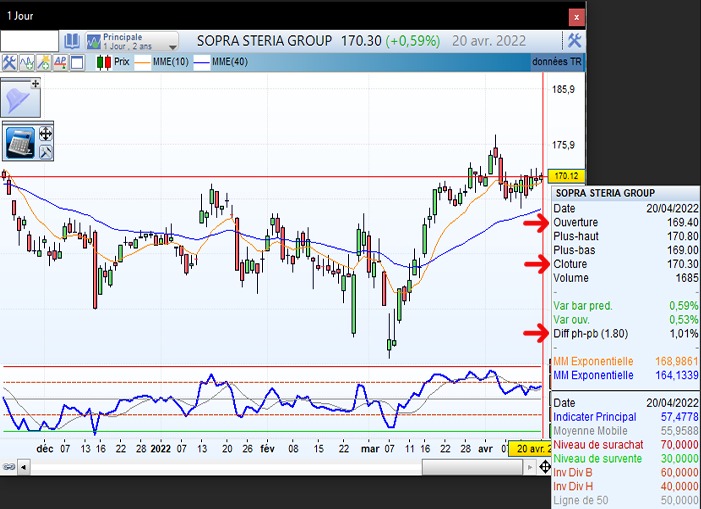Open chart settings wrench icon at top right

[574, 41]
